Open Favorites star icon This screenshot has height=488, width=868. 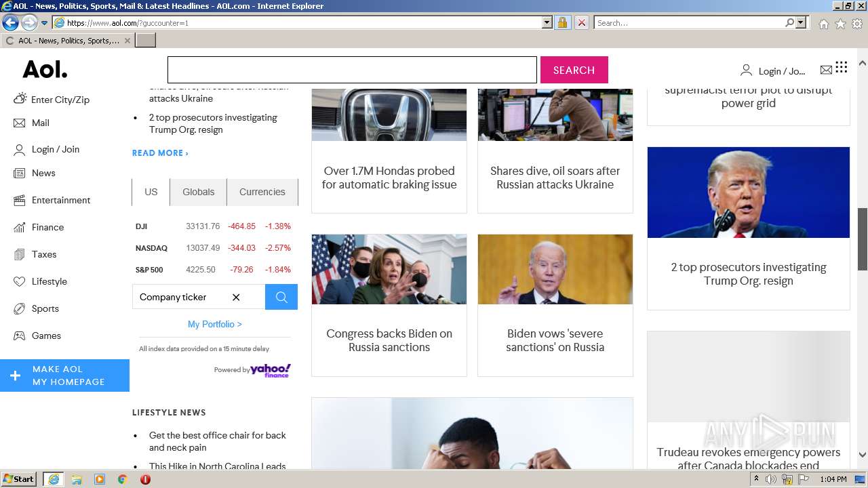coord(840,24)
